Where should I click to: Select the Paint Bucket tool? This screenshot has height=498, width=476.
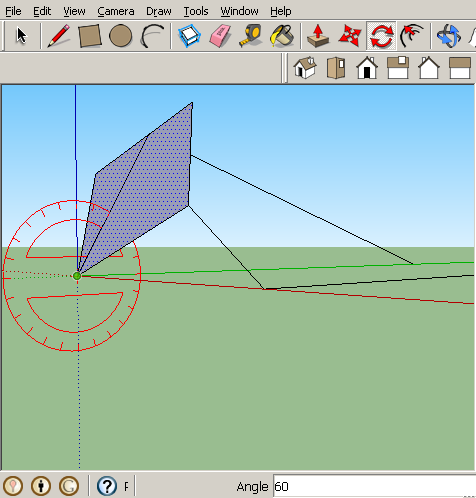click(x=282, y=36)
